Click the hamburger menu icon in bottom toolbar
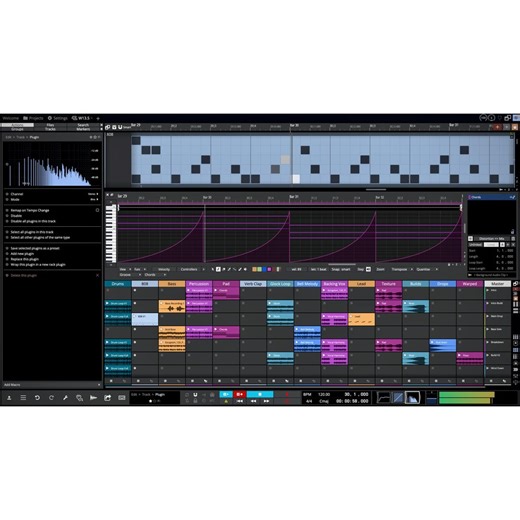520x520 pixels. pyautogui.click(x=23, y=398)
